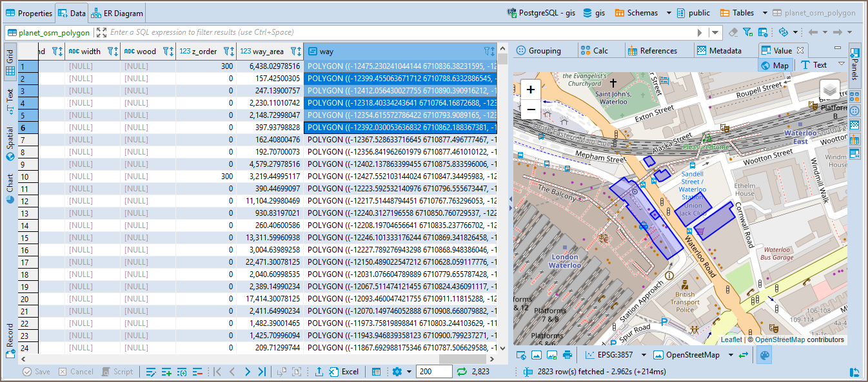Viewport: 868px width, 382px height.
Task: Expand the Schemas breadcrumb dropdown
Action: tap(669, 13)
